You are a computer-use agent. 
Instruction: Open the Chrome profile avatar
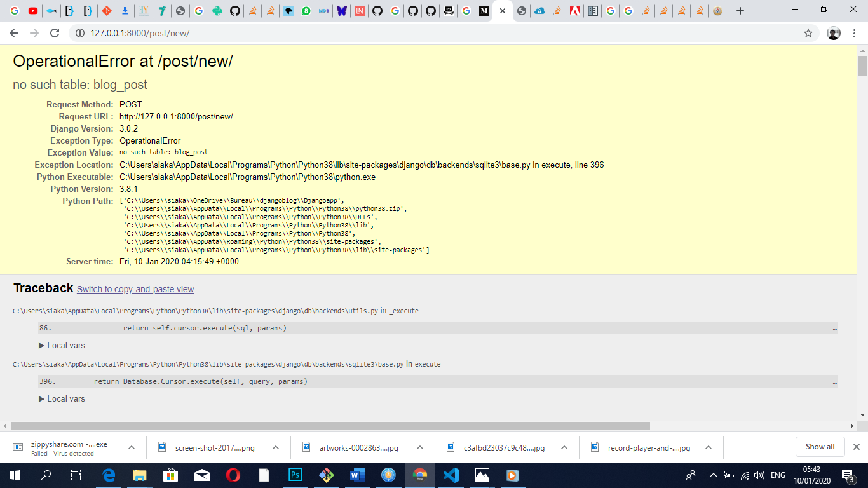[834, 33]
